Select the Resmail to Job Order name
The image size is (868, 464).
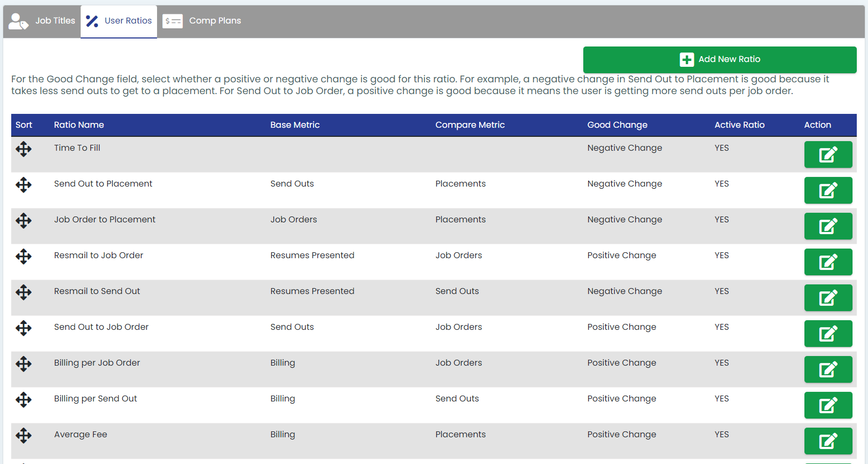[x=99, y=256]
